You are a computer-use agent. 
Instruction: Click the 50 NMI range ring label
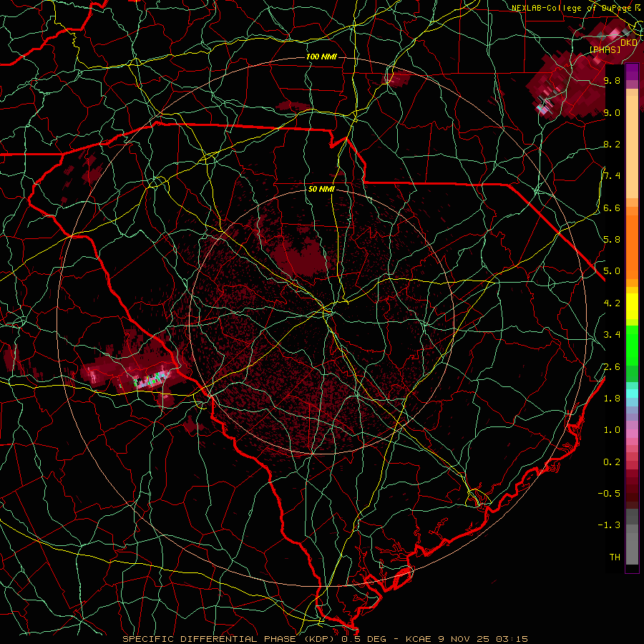point(321,189)
